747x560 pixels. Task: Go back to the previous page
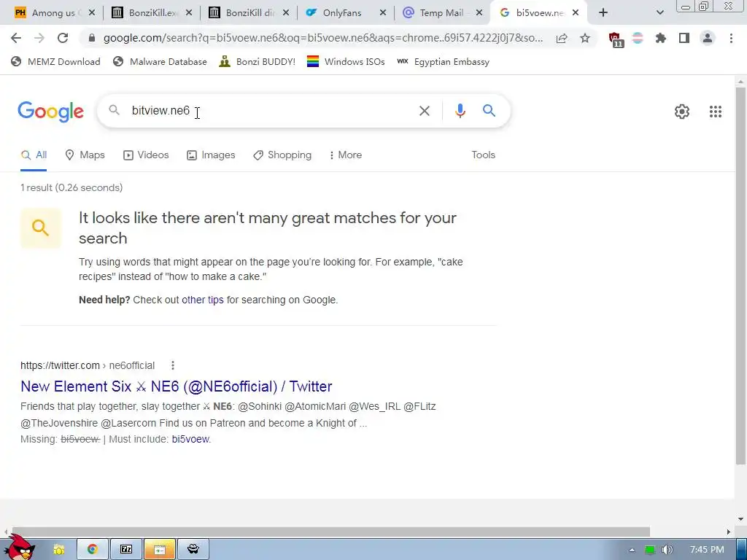tap(16, 38)
